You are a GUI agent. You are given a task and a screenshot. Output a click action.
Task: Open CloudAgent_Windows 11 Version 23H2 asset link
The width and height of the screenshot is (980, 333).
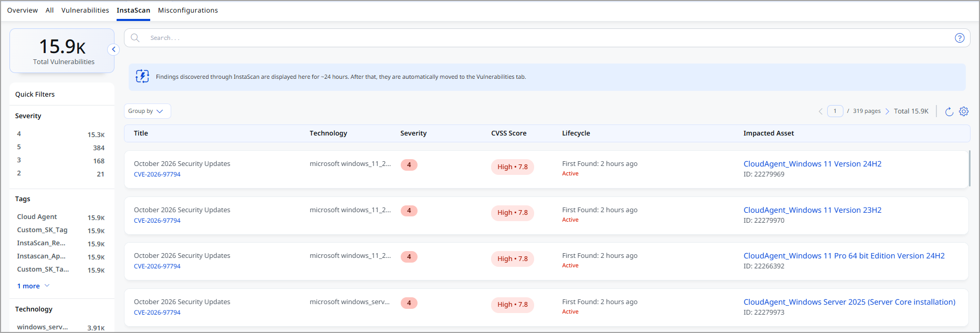[812, 210]
